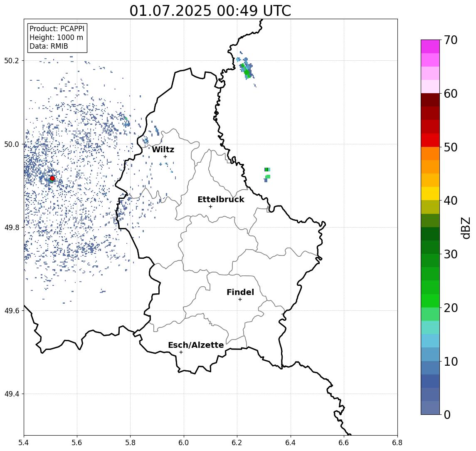Click the yellow colorbar swatch at 40
Screen dimensions: 476x451
pos(430,193)
